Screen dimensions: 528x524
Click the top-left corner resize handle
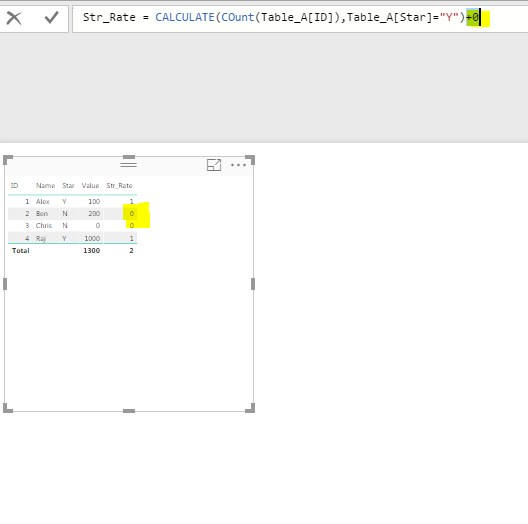point(7,160)
